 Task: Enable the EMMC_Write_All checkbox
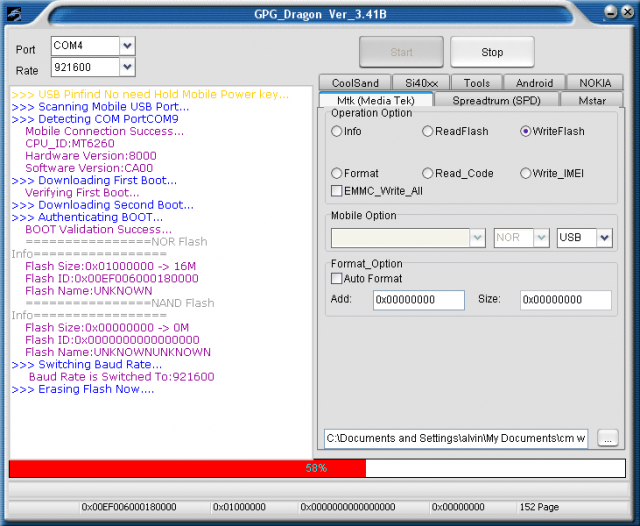click(337, 190)
